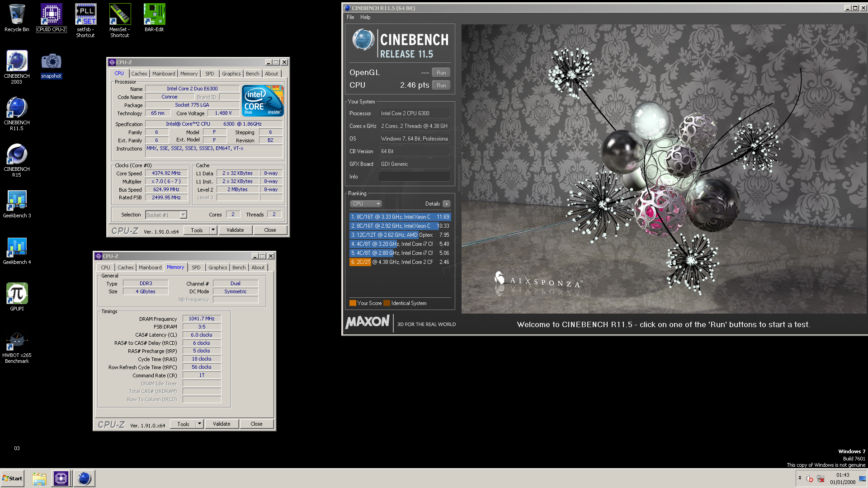Open Geekbench 3 desktop icon

pyautogui.click(x=17, y=204)
